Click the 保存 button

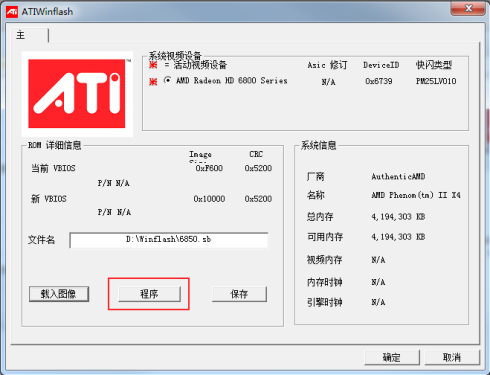(239, 294)
